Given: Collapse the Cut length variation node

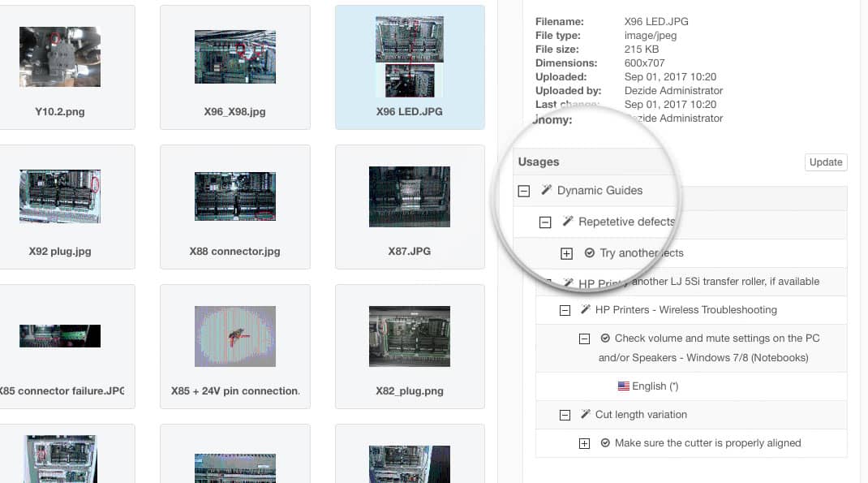Looking at the screenshot, I should coord(565,416).
